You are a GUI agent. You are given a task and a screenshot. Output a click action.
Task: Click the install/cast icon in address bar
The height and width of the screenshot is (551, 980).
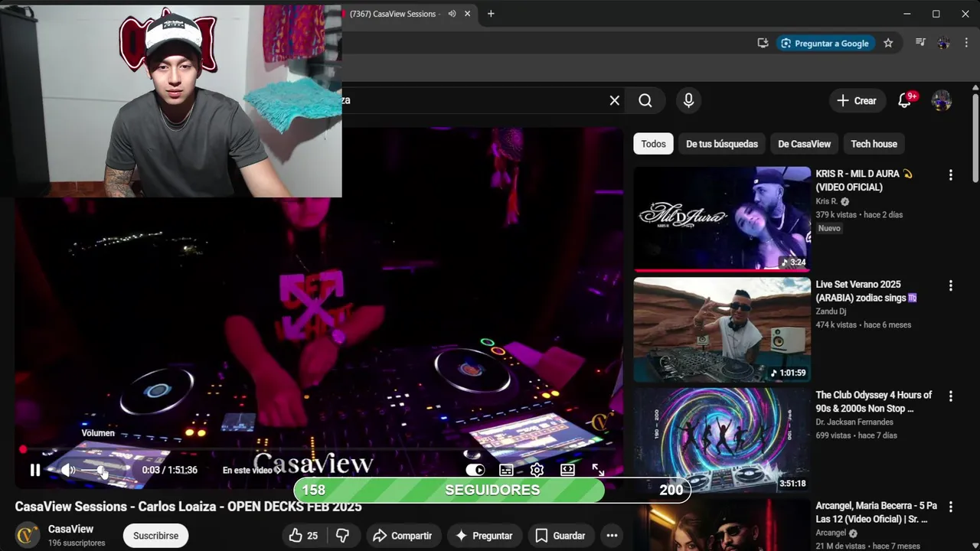[763, 44]
